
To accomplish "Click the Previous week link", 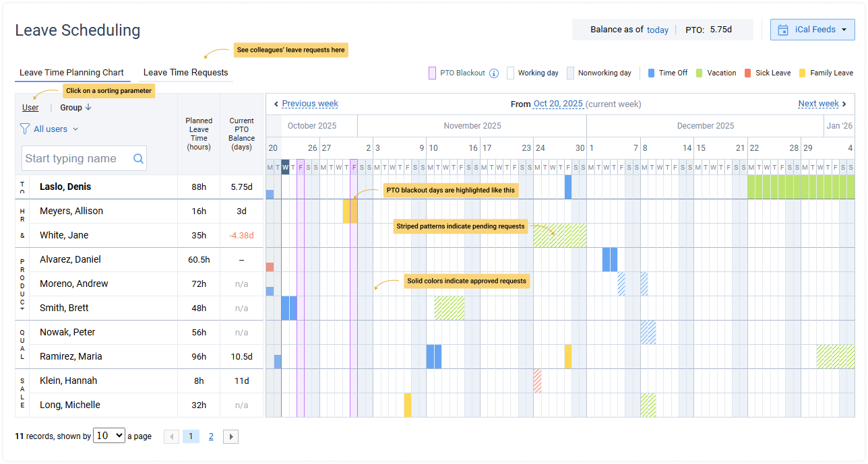I will pyautogui.click(x=310, y=104).
